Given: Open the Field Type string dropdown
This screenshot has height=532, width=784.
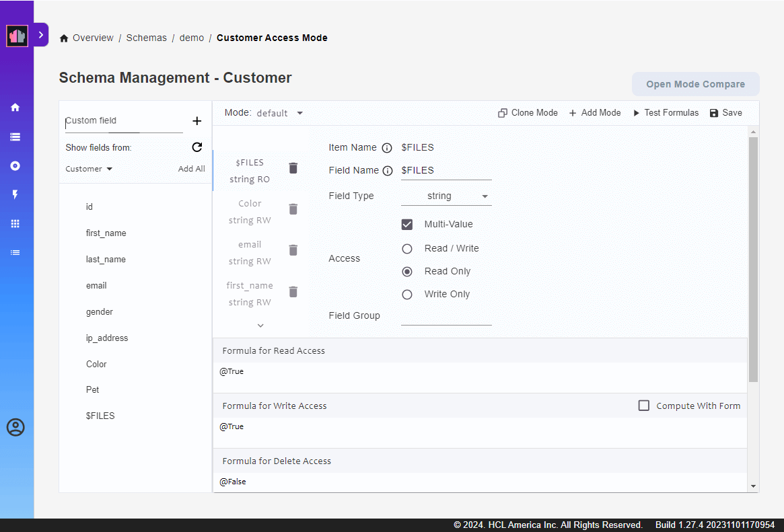Looking at the screenshot, I should tap(446, 196).
